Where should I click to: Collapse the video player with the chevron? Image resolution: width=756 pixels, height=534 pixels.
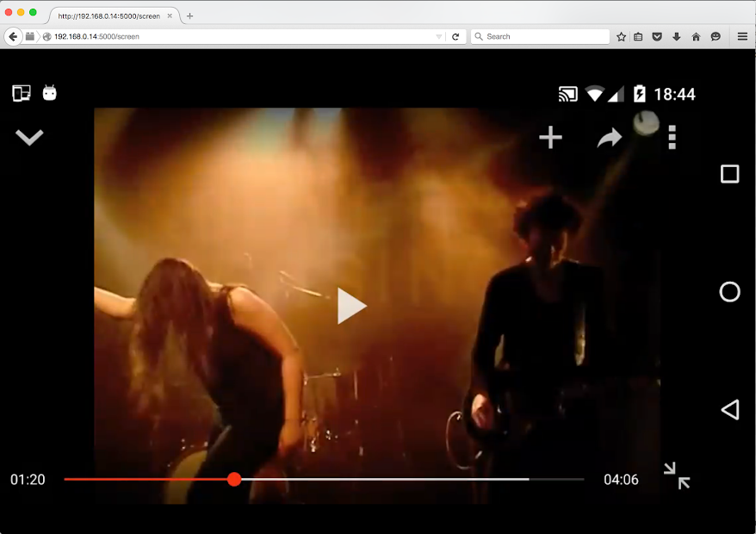(x=30, y=137)
